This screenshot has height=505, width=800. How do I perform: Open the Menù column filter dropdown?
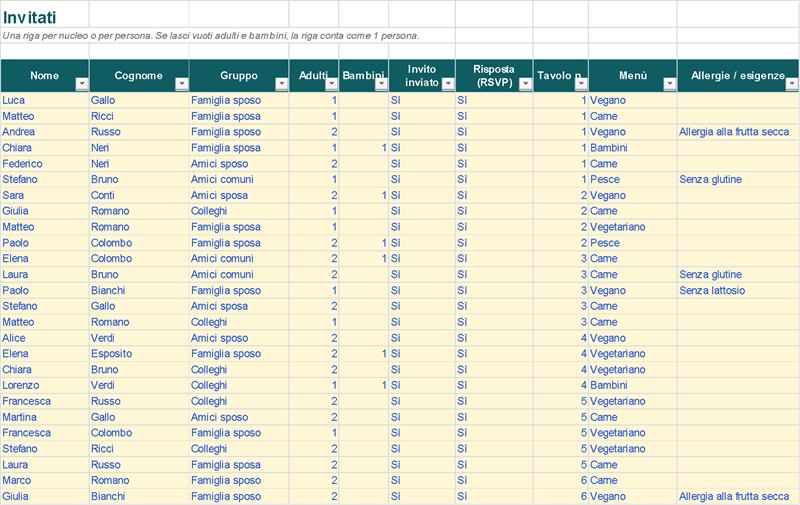click(x=670, y=84)
